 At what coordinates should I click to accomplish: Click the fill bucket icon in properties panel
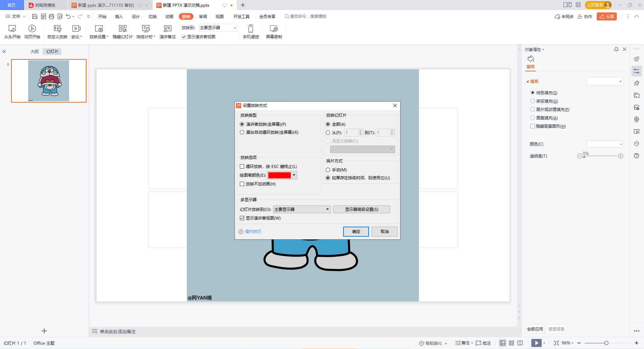[x=531, y=59]
